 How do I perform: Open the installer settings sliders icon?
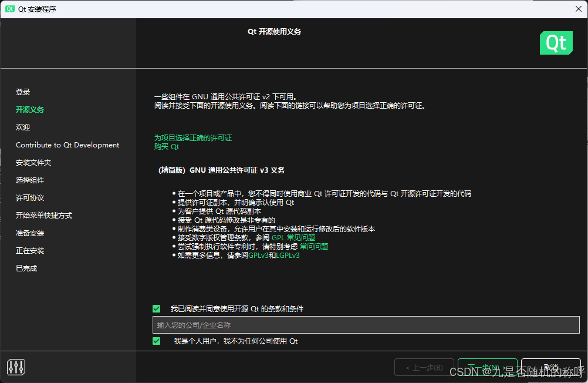click(x=16, y=367)
